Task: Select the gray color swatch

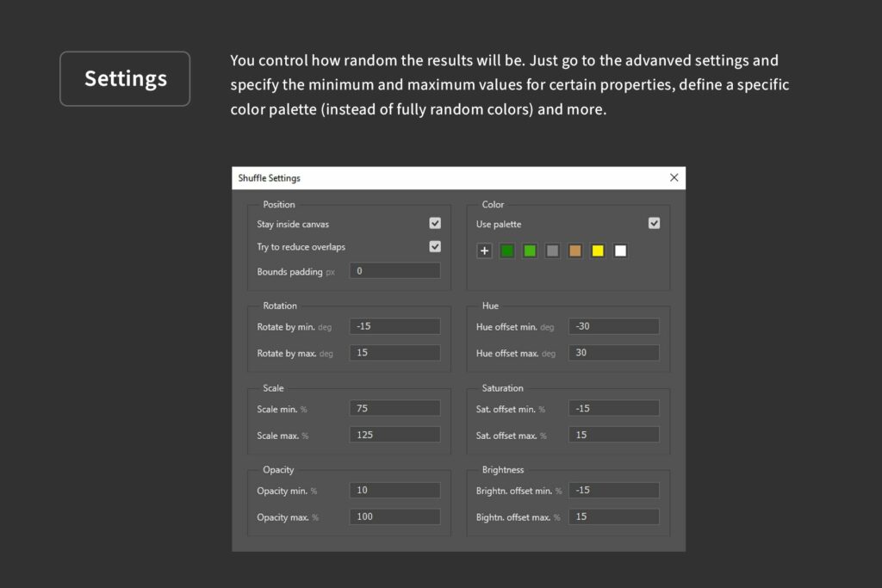Action: point(552,251)
